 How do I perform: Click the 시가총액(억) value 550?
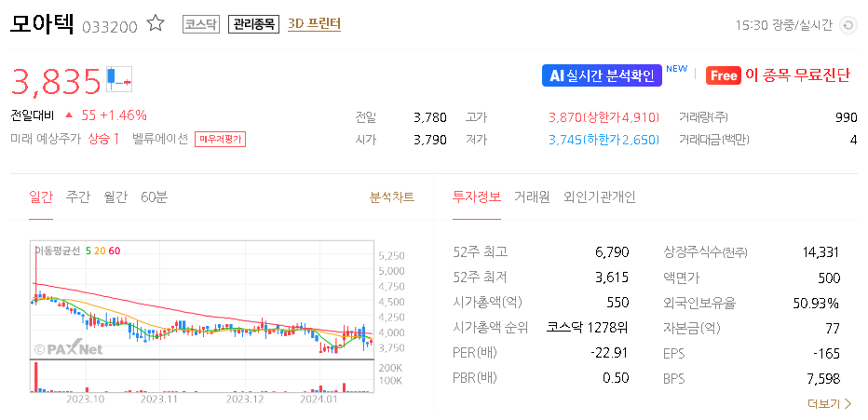coord(617,302)
